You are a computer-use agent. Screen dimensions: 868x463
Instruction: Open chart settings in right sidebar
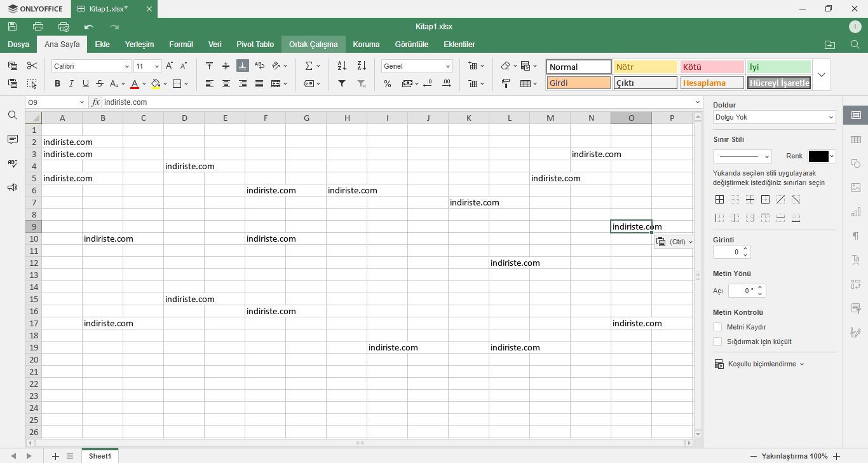[856, 212]
